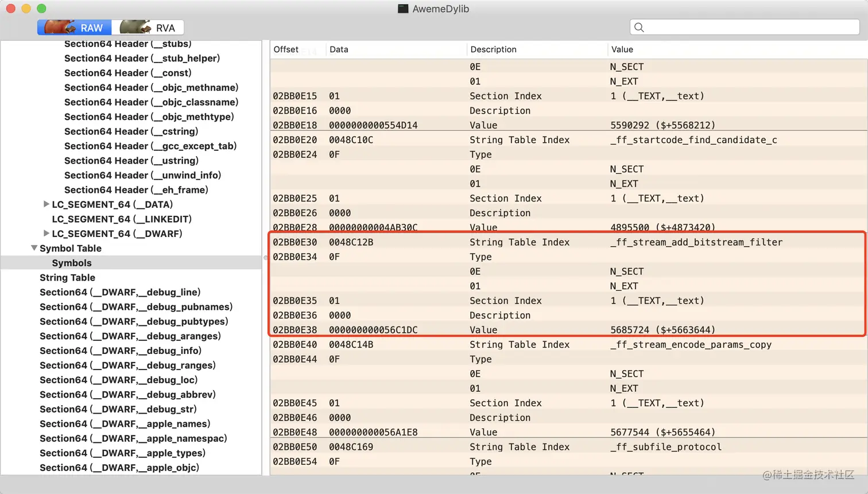Select the _ff_startcode_find_candidate_c value cell
The height and width of the screenshot is (494, 868).
(693, 140)
